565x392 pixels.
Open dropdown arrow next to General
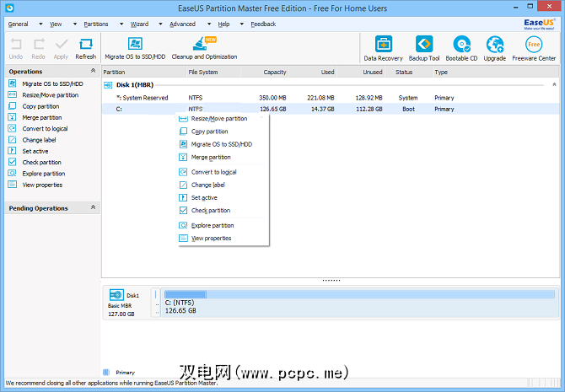pos(40,24)
